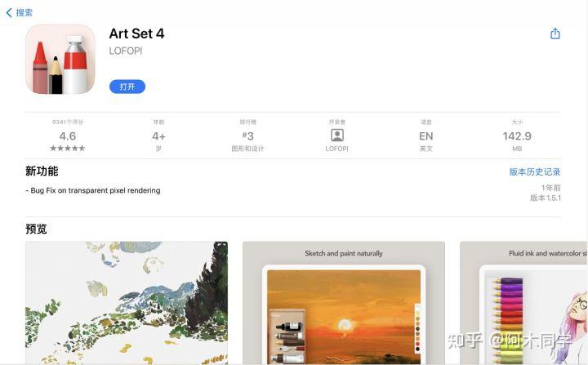Image resolution: width=588 pixels, height=365 pixels.
Task: Tap the 预览 preview heading
Action: pyautogui.click(x=36, y=229)
